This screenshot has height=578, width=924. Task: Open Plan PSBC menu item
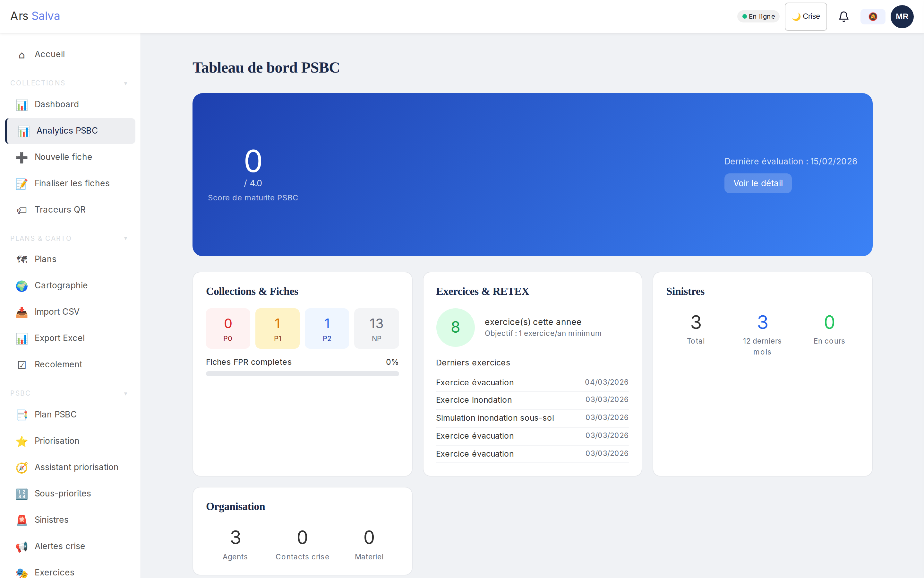[x=70, y=415]
